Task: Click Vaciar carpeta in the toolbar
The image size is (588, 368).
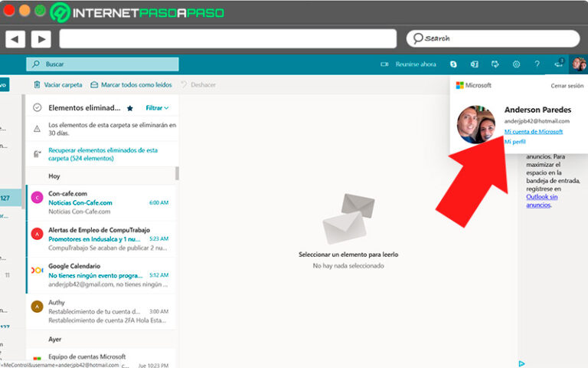Action: click(x=57, y=85)
